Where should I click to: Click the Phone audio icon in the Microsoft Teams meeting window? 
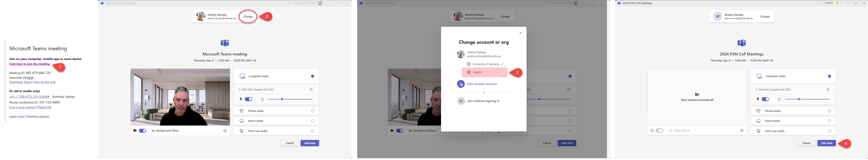click(x=242, y=111)
